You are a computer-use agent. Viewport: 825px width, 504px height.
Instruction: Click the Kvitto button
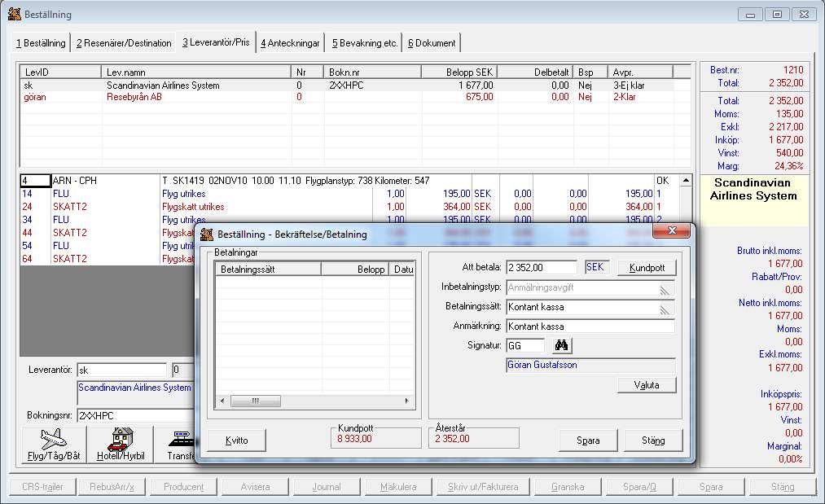237,440
